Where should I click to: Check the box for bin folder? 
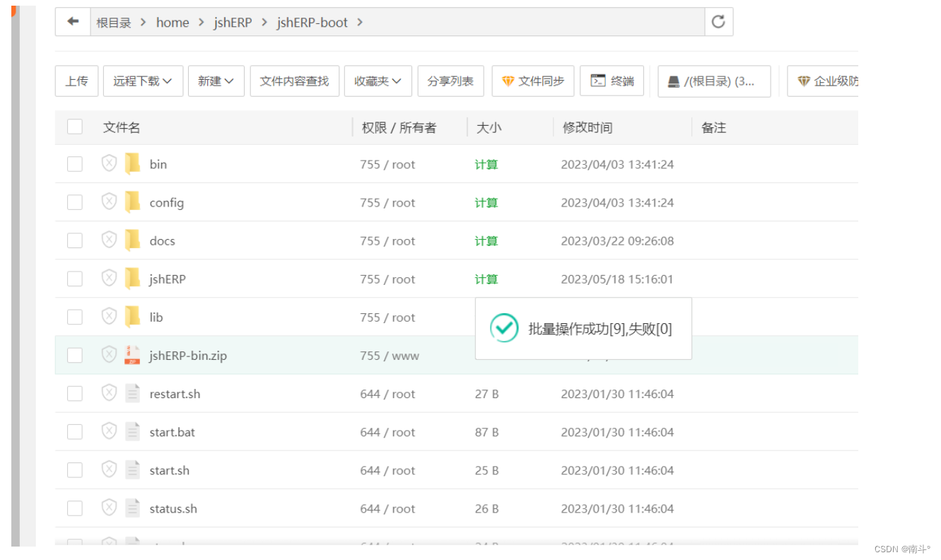tap(75, 164)
